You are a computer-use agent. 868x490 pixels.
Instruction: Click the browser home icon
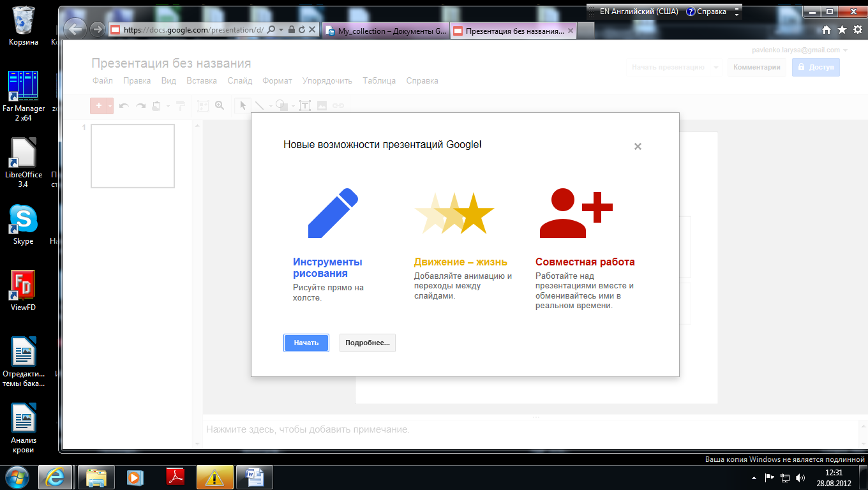pos(827,29)
